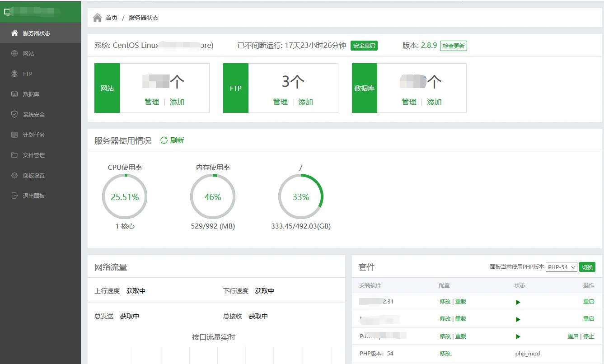Click the 1 核心 CPU core text
Viewport: 604px width, 364px height.
[x=125, y=226]
